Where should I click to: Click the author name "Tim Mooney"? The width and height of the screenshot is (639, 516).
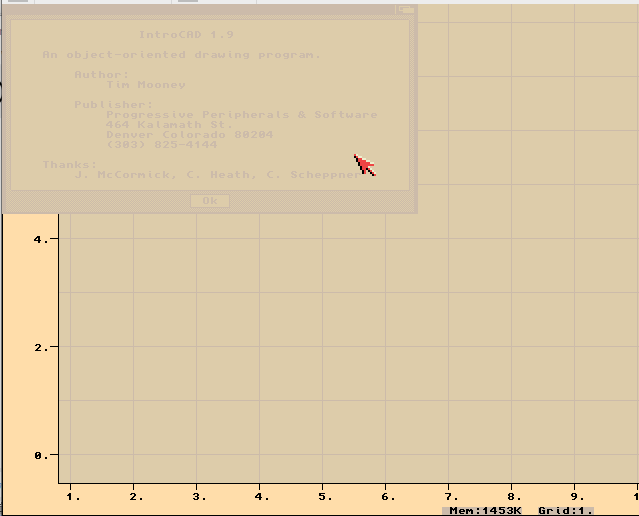click(146, 85)
